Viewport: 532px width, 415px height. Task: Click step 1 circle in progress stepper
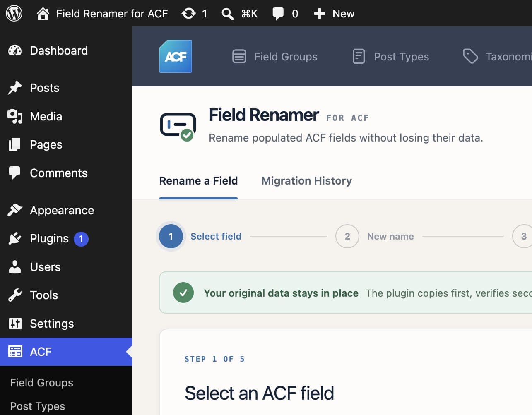[171, 236]
